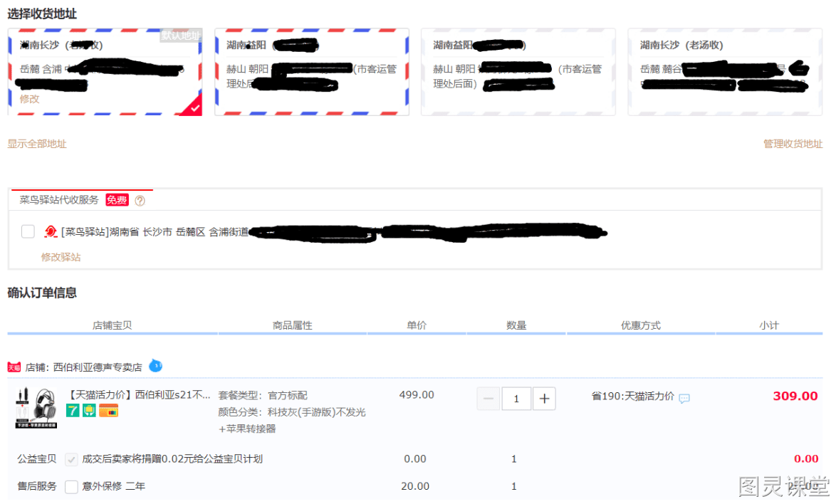Screen dimensions: 836x504
Task: Click the orange credit card badge icon
Action: tap(108, 410)
